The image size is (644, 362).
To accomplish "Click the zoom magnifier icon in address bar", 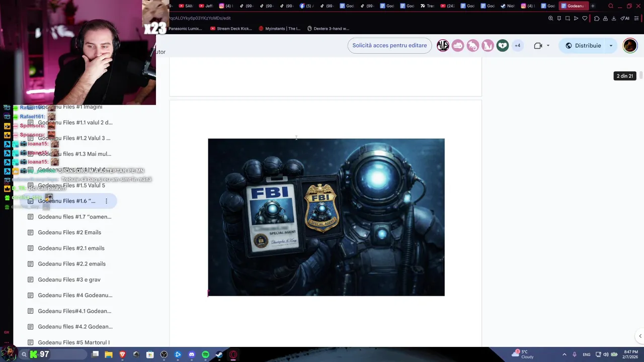I will (x=550, y=18).
